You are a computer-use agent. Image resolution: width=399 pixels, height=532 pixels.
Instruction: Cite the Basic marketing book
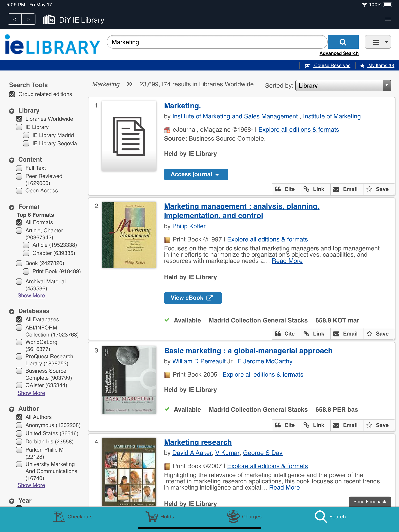click(x=286, y=425)
